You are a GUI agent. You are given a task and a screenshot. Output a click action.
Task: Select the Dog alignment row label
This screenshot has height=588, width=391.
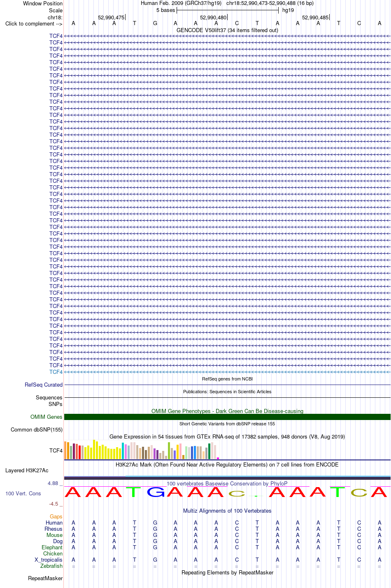[58, 541]
